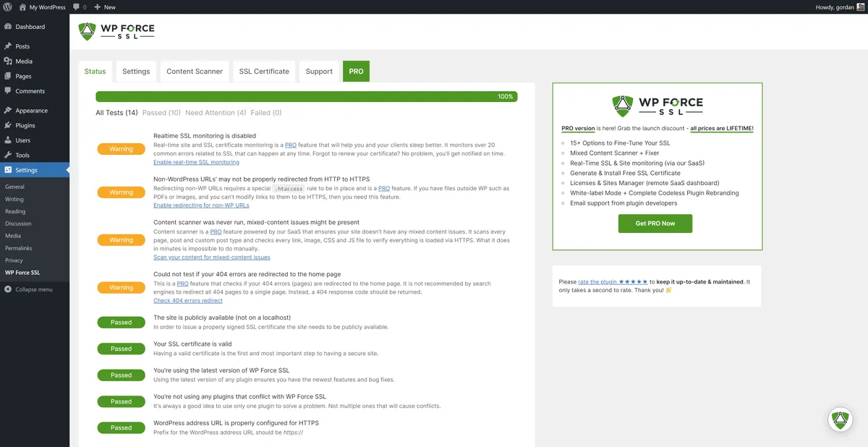
Task: Click the Get PRO Now button
Action: point(655,223)
